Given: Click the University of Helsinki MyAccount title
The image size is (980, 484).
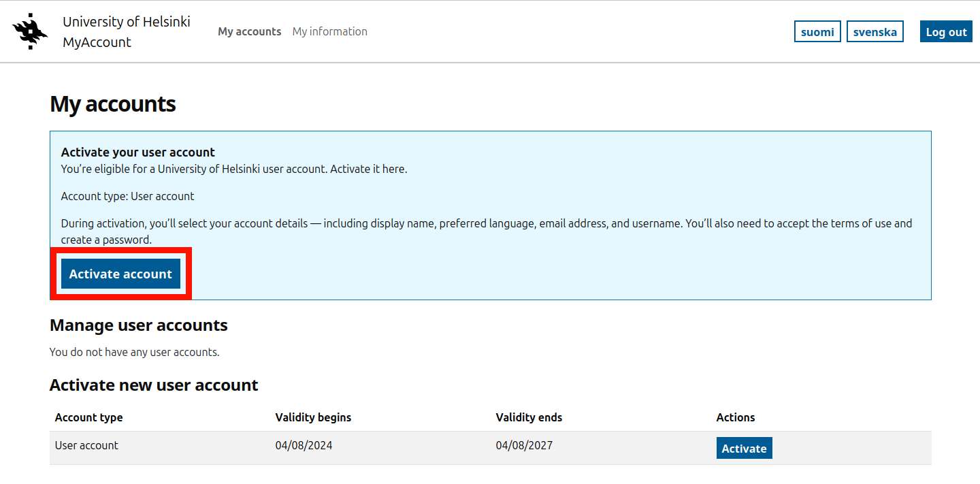Looking at the screenshot, I should 126,32.
